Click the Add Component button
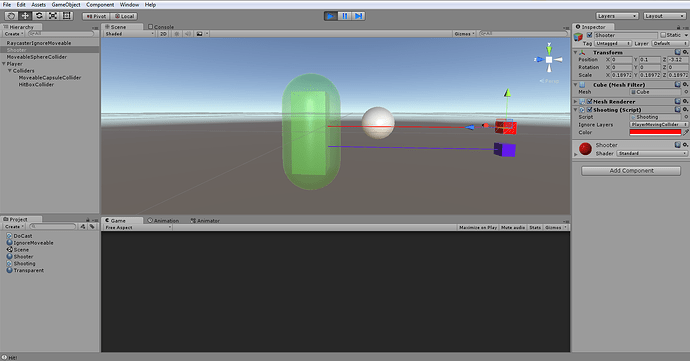690x361 pixels. tap(631, 171)
